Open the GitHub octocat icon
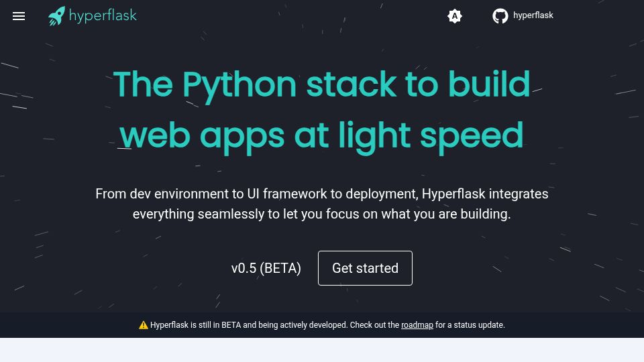 tap(500, 16)
